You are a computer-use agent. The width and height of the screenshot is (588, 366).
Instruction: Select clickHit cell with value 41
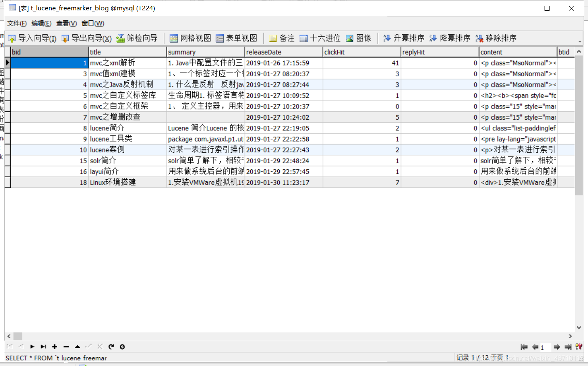click(x=362, y=63)
